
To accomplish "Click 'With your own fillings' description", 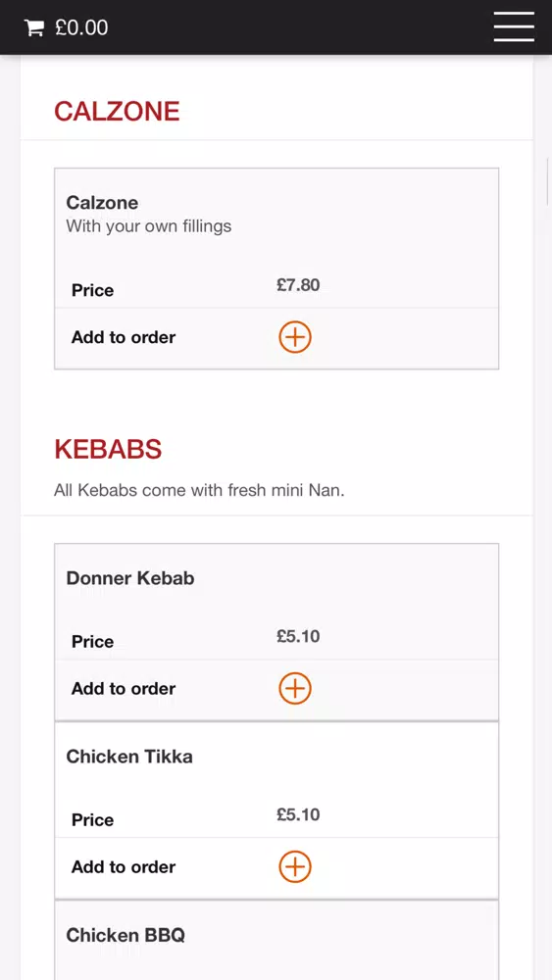I will 149,225.
